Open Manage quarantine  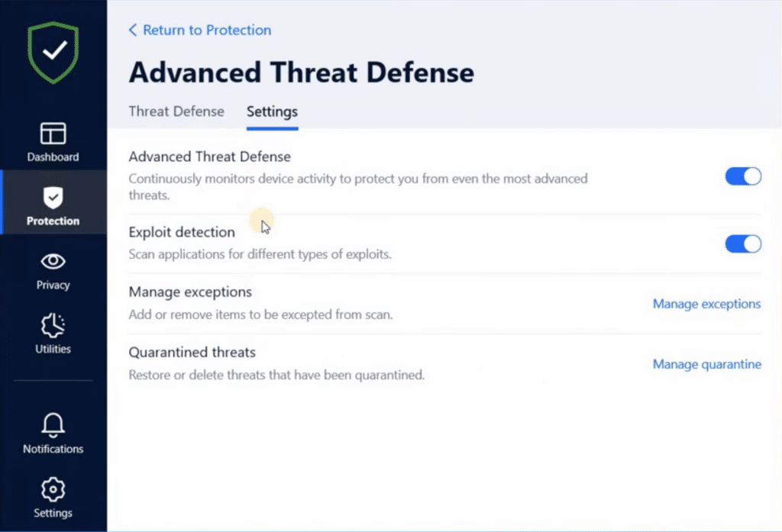(706, 364)
